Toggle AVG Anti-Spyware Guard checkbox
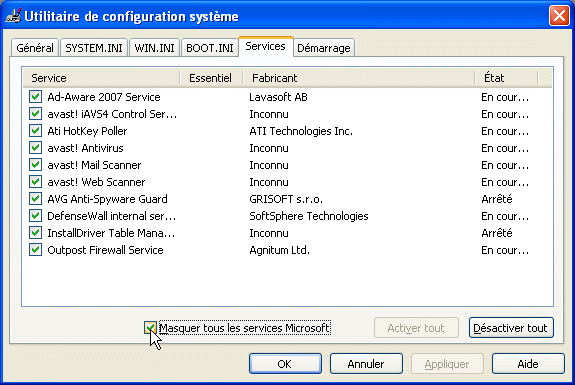Image resolution: width=575 pixels, height=385 pixels. point(35,199)
